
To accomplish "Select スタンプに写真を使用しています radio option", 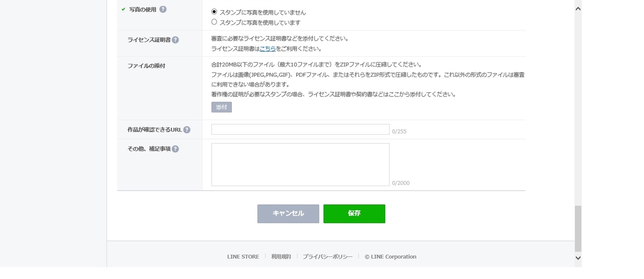I will [x=214, y=22].
